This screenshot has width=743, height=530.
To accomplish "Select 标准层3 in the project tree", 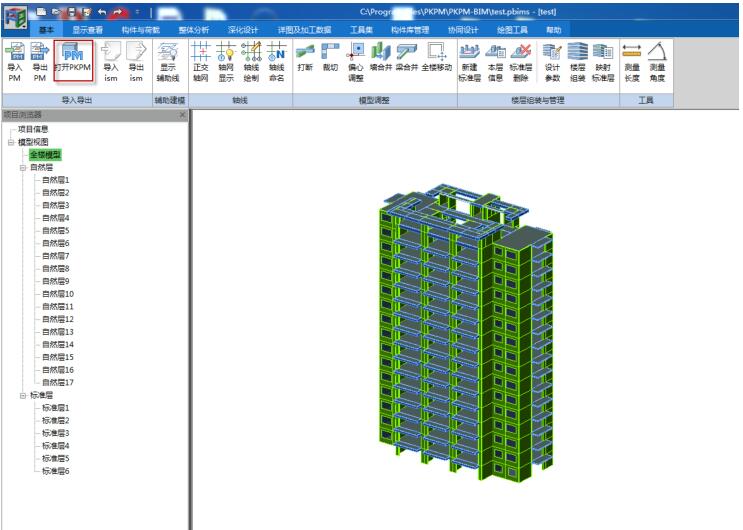I will coord(55,433).
